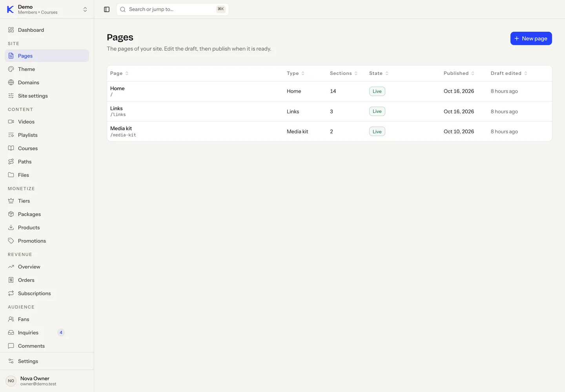This screenshot has height=392, width=565.
Task: Click Oct 10, 2026 published date
Action: tap(459, 131)
